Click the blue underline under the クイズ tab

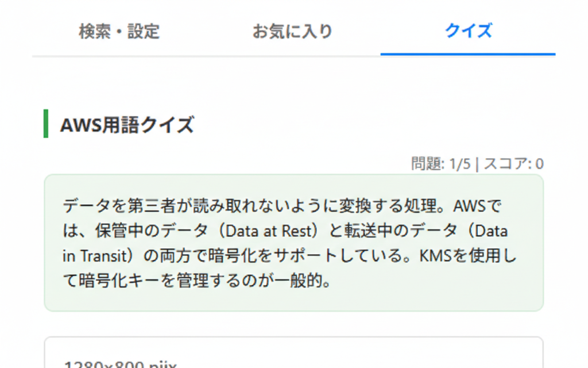pyautogui.click(x=468, y=54)
